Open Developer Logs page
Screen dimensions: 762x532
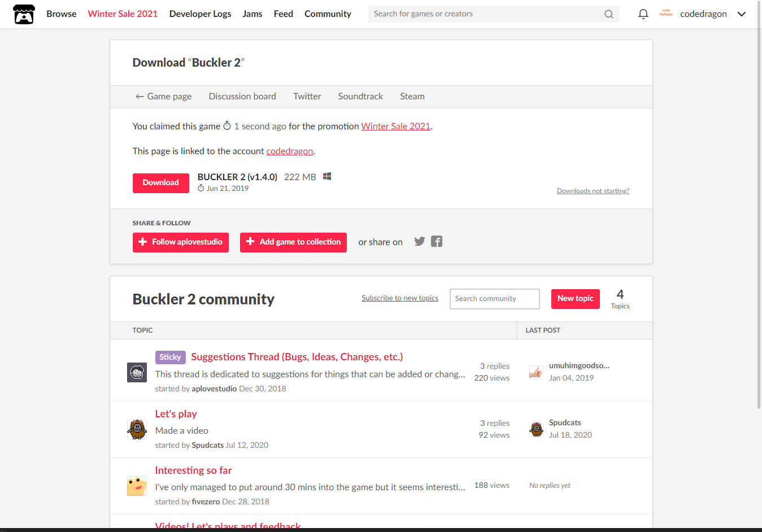click(200, 14)
